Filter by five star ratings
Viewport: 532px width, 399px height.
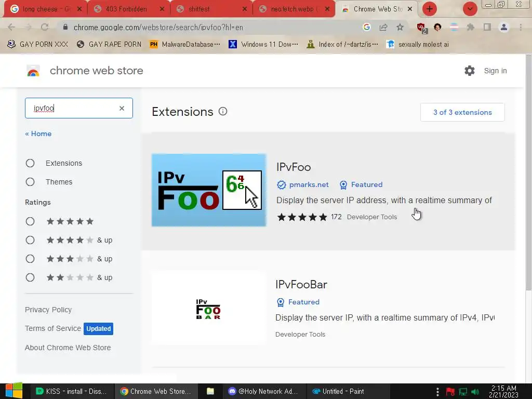pos(30,221)
